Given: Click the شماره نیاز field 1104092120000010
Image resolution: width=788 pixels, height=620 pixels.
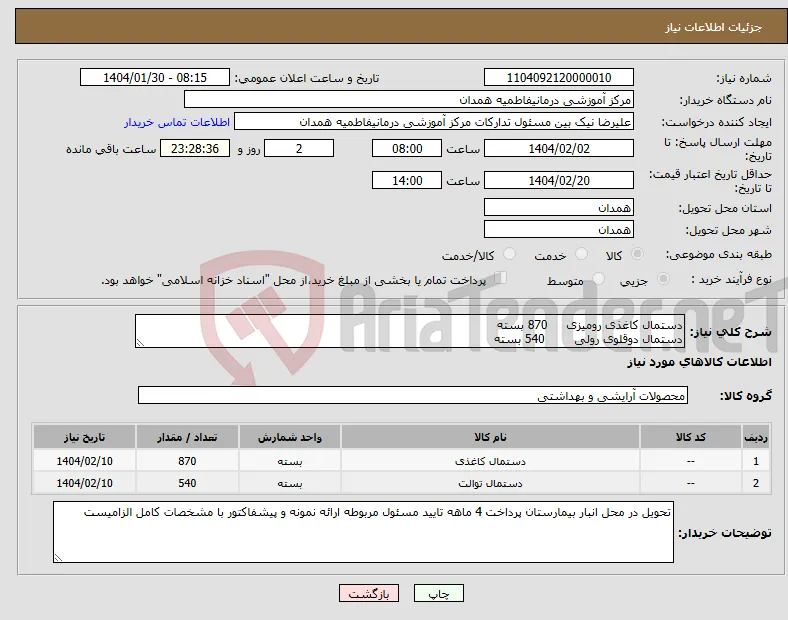Looking at the screenshot, I should click(x=558, y=77).
